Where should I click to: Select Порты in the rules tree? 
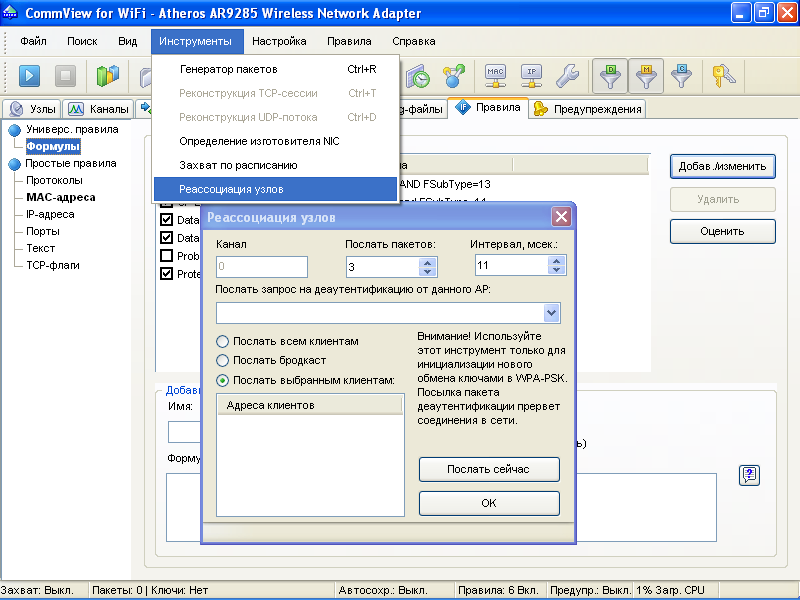click(x=43, y=232)
